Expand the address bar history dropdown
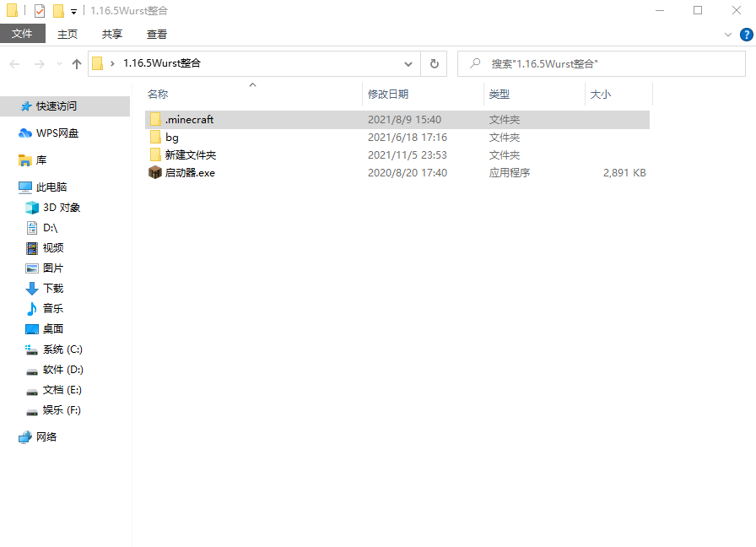 click(x=408, y=63)
